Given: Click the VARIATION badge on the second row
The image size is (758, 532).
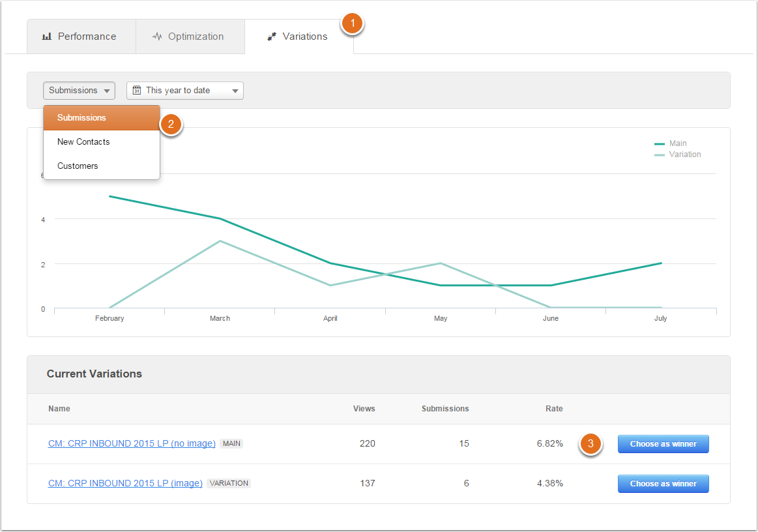Looking at the screenshot, I should tap(229, 483).
